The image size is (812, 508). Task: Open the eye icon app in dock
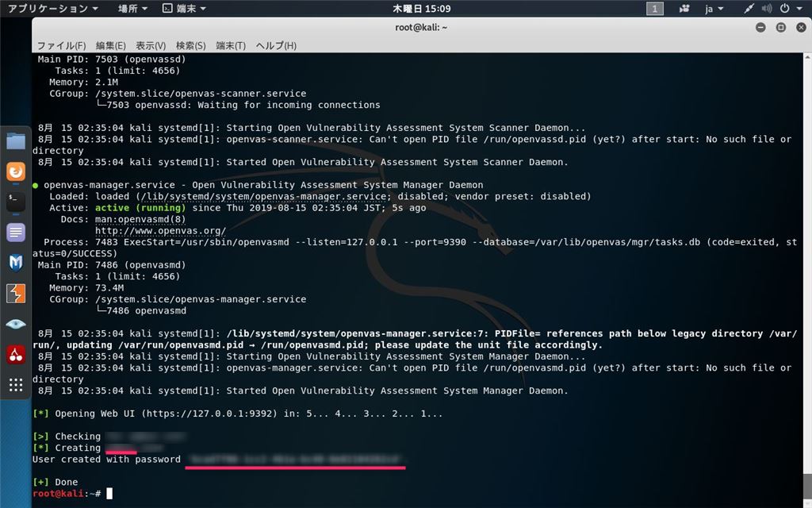16,324
